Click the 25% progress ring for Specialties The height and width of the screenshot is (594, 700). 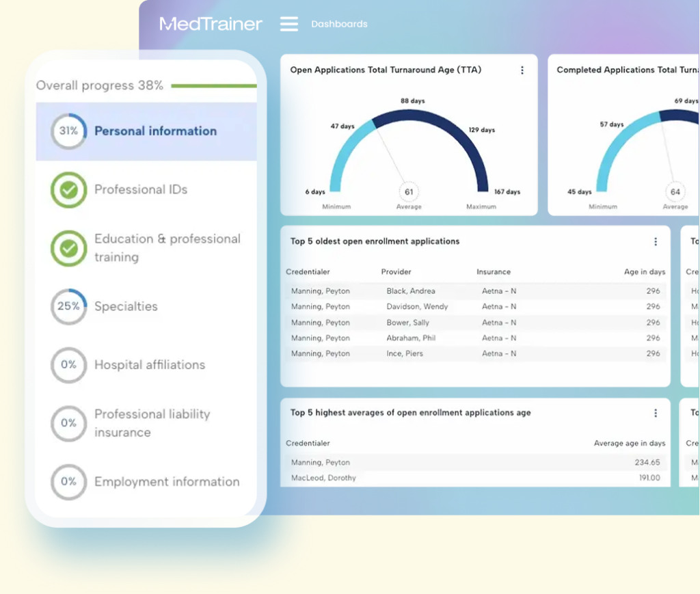pyautogui.click(x=68, y=306)
